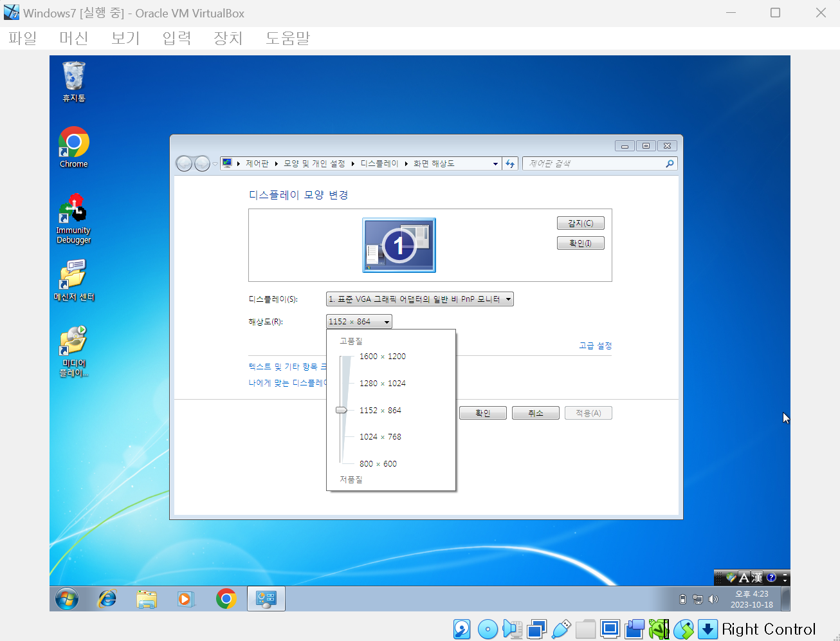Viewport: 840px width, 641px height.
Task: Click the VirtualBox display status icon
Action: pyautogui.click(x=610, y=629)
